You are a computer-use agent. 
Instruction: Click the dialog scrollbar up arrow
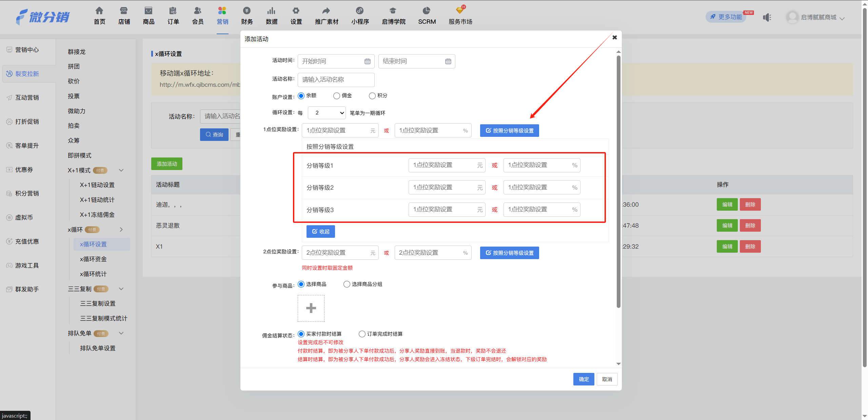click(618, 52)
